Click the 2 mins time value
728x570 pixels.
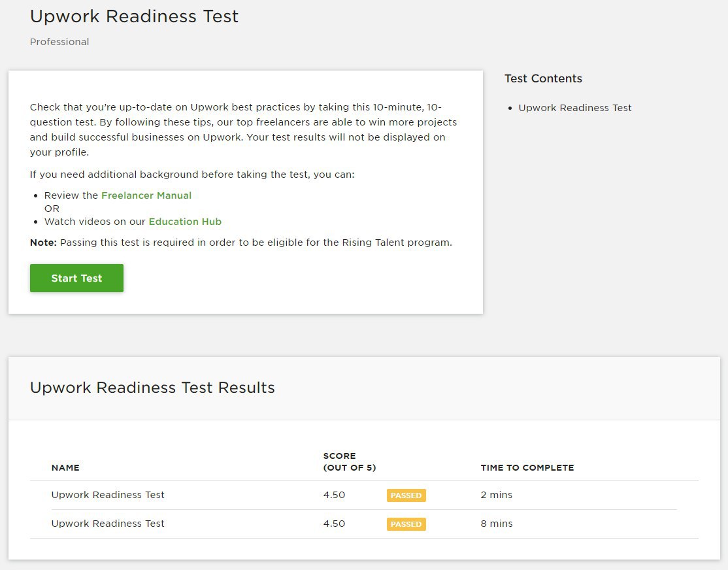496,495
